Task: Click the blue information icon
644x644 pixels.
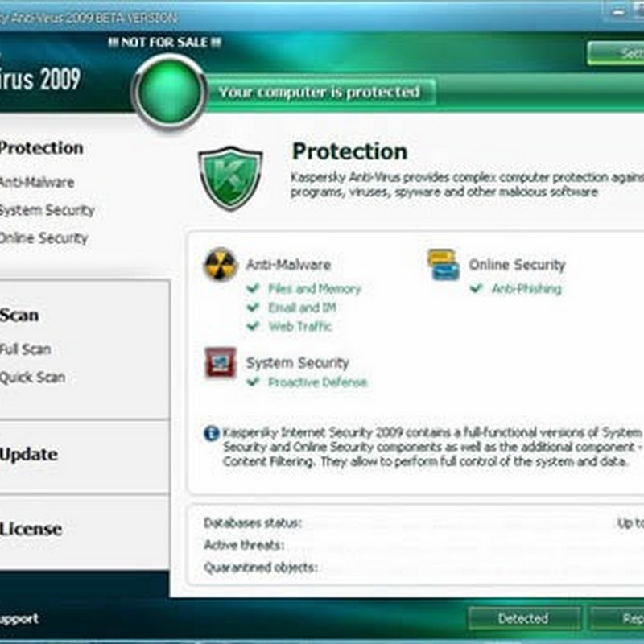Action: [x=212, y=433]
